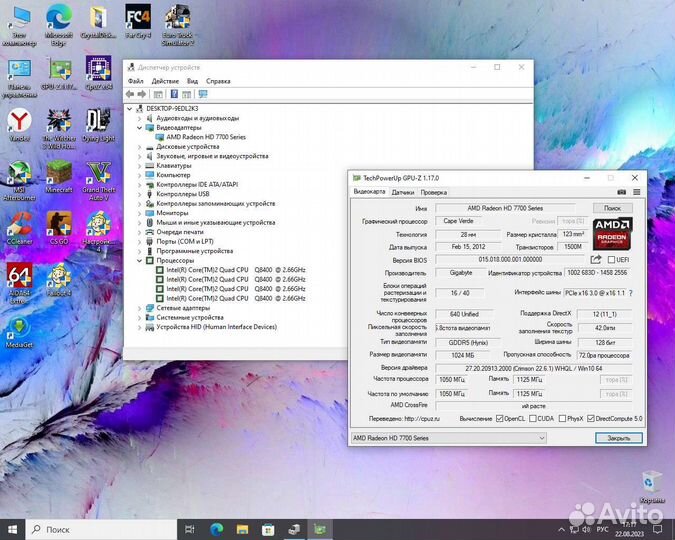Open the CCleaner desktop shortcut
The width and height of the screenshot is (675, 540).
(x=19, y=228)
